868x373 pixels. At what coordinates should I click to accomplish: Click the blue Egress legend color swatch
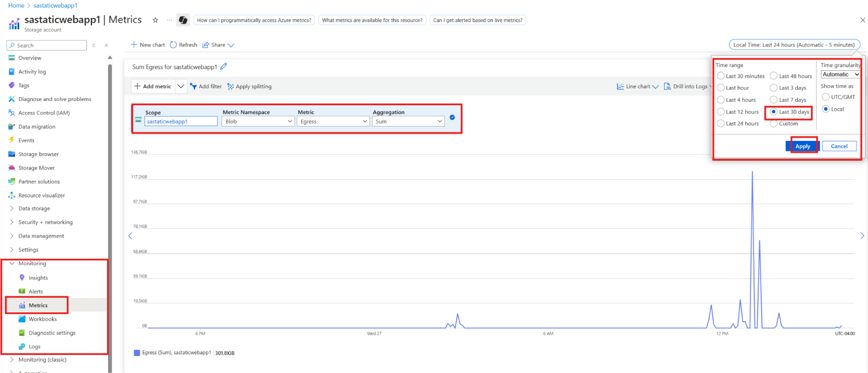137,353
